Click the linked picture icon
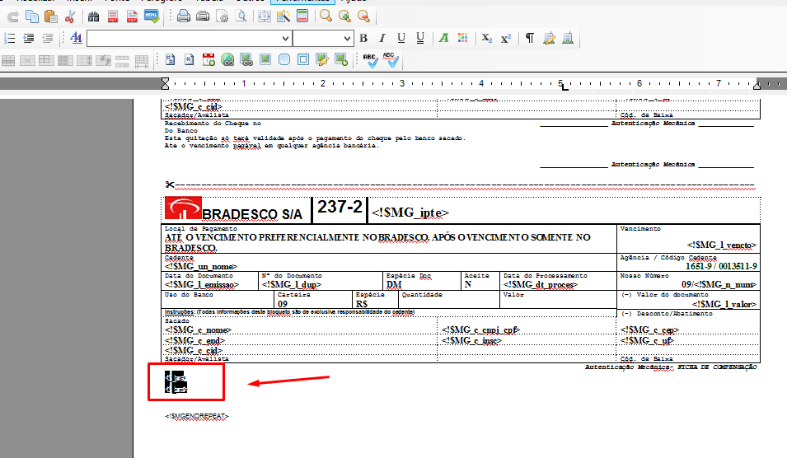Image resolution: width=792 pixels, height=467 pixels. 246,60
